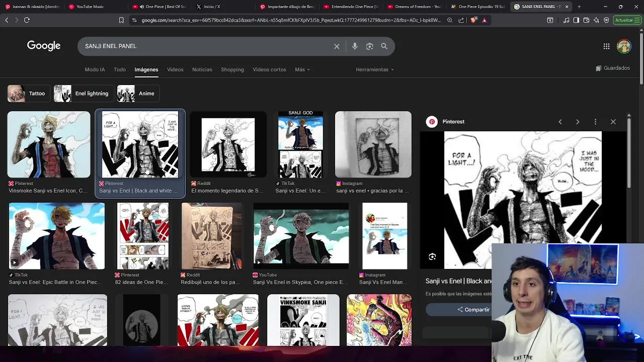Open tab search icon in toolbar
The width and height of the screenshot is (644, 362).
(550, 20)
